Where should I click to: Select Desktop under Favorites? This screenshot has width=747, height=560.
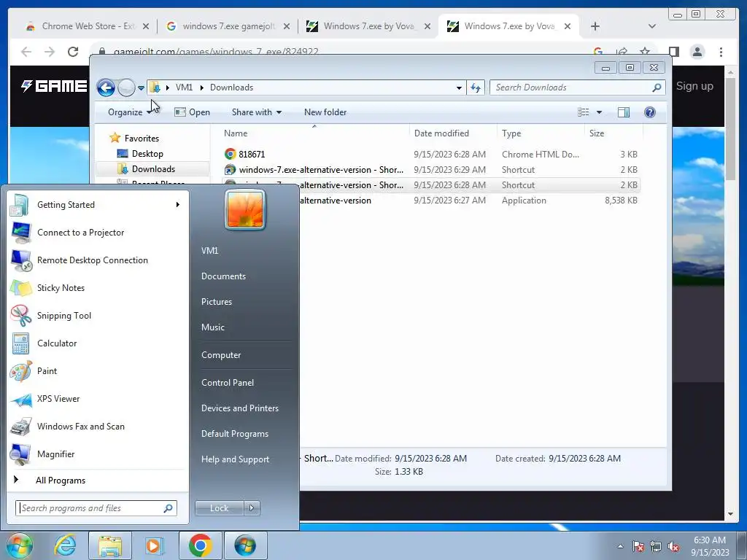pyautogui.click(x=147, y=153)
